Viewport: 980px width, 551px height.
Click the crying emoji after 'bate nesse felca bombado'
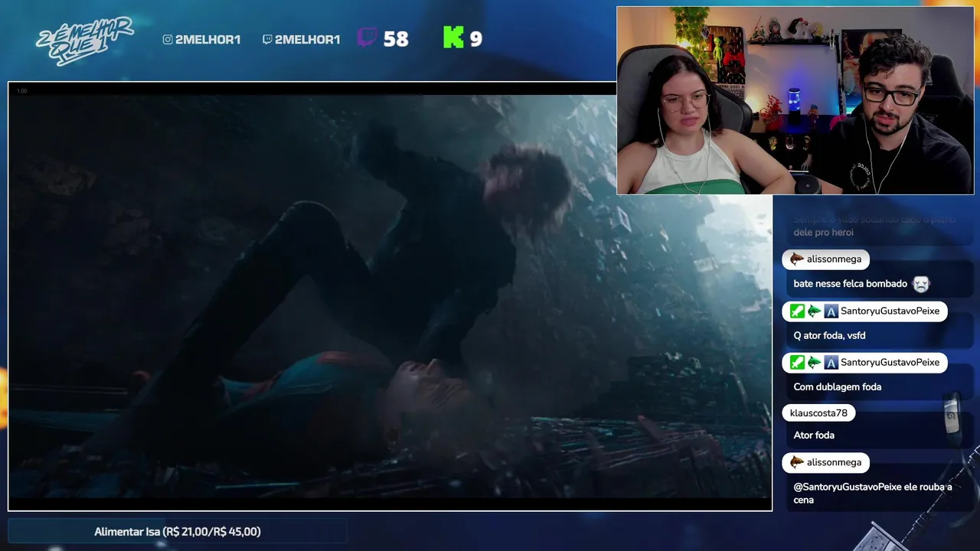pos(920,284)
